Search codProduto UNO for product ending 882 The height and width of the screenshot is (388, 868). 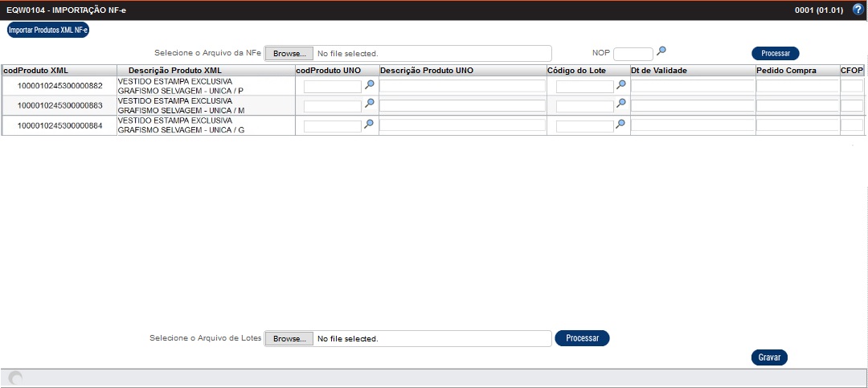370,84
